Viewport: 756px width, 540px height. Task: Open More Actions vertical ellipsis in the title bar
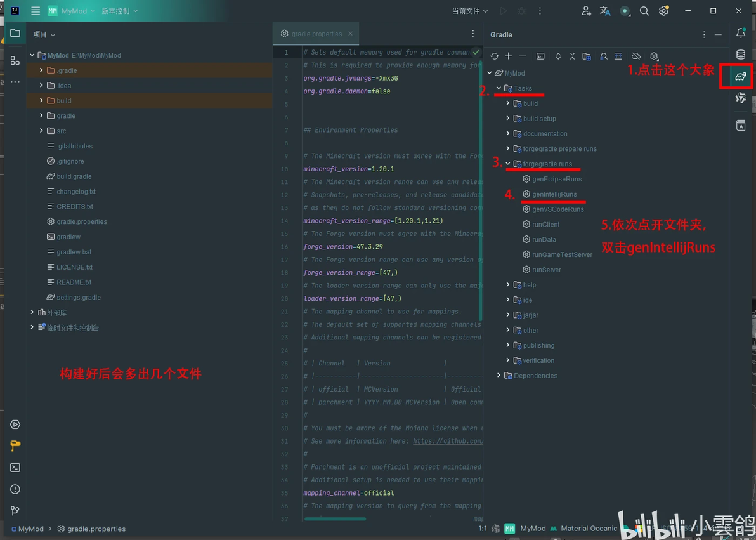coord(540,11)
